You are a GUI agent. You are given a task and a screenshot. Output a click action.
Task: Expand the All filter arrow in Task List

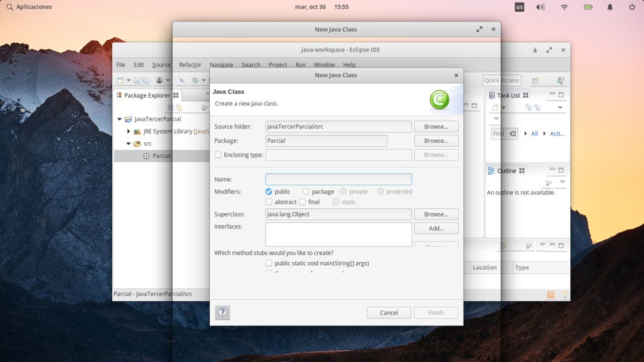click(x=525, y=133)
